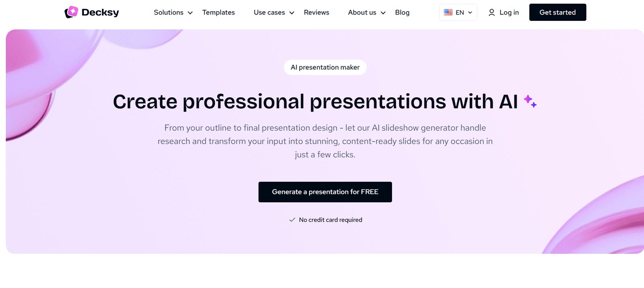The width and height of the screenshot is (644, 288).
Task: Click the Create professional presentations headline
Action: click(315, 101)
